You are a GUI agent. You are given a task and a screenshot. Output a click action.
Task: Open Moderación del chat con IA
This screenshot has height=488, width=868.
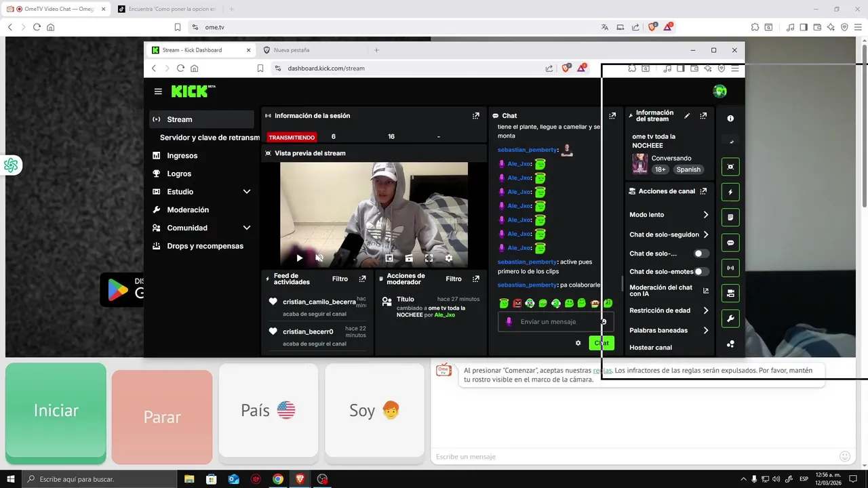click(669, 291)
